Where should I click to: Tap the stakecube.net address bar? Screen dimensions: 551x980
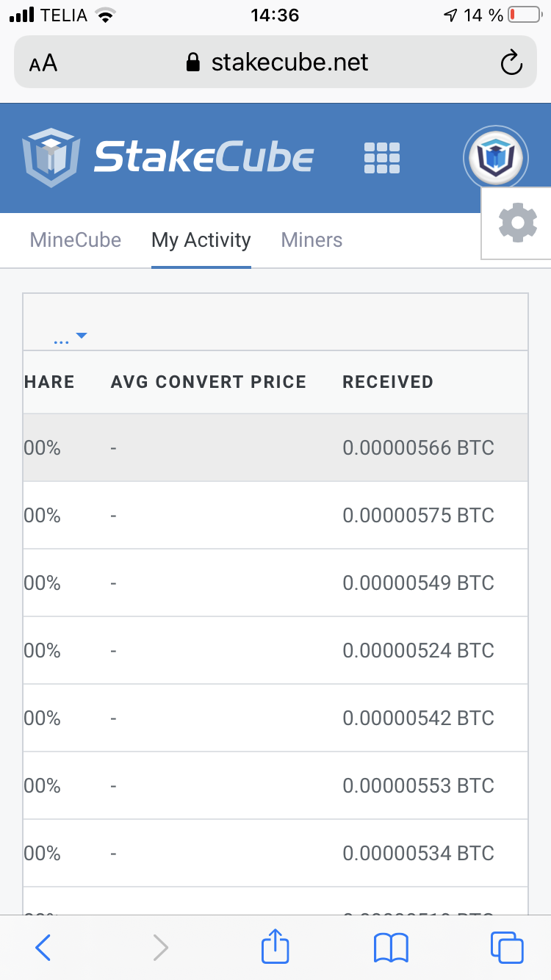(x=275, y=62)
